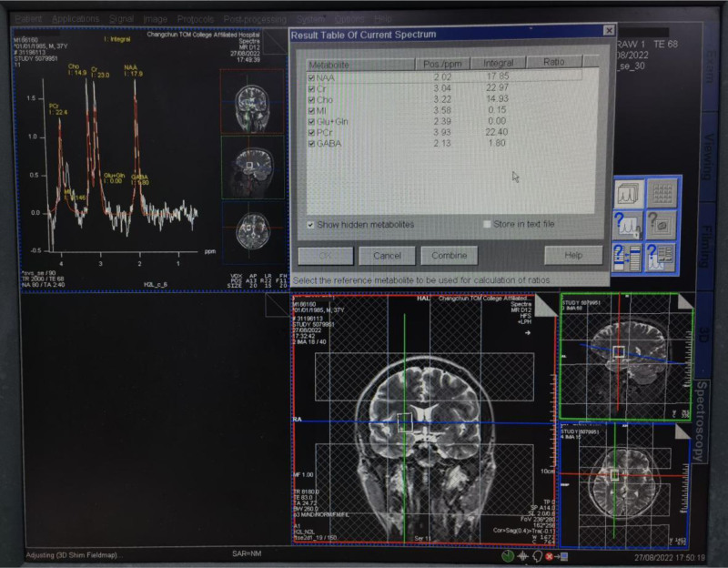Open the Image menu
This screenshot has height=568, width=728.
pyautogui.click(x=155, y=19)
